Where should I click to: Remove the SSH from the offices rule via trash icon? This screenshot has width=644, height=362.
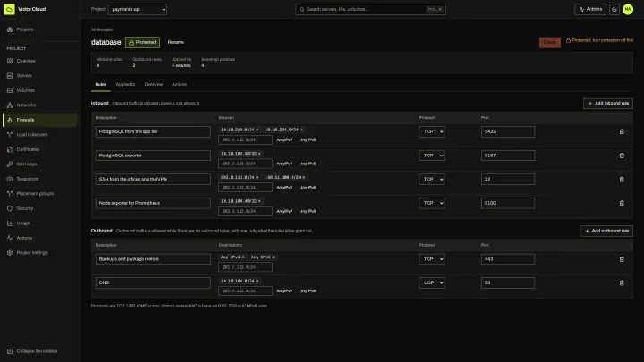(x=622, y=180)
